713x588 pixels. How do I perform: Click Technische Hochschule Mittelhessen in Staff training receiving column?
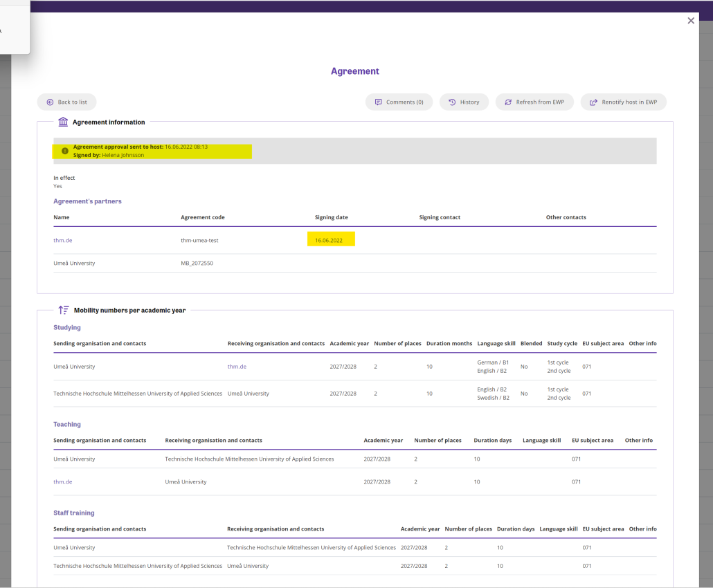312,548
